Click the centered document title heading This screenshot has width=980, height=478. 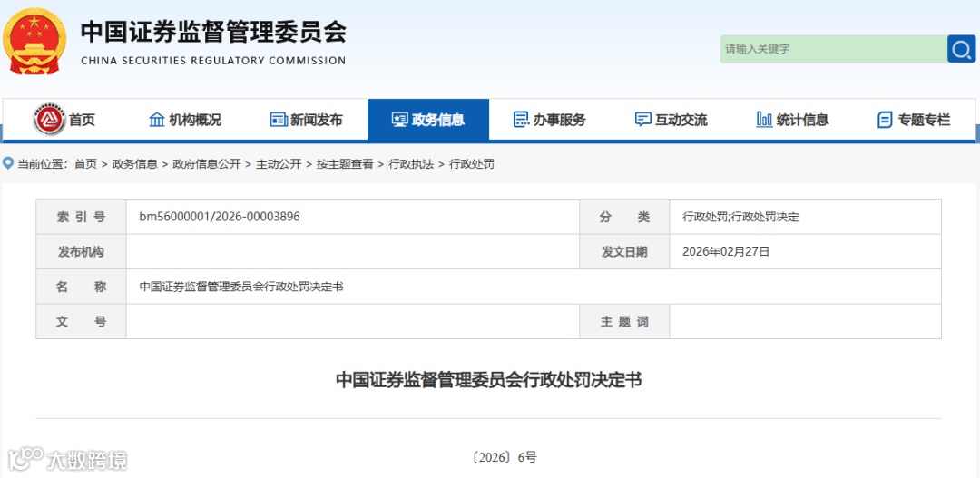tap(489, 380)
